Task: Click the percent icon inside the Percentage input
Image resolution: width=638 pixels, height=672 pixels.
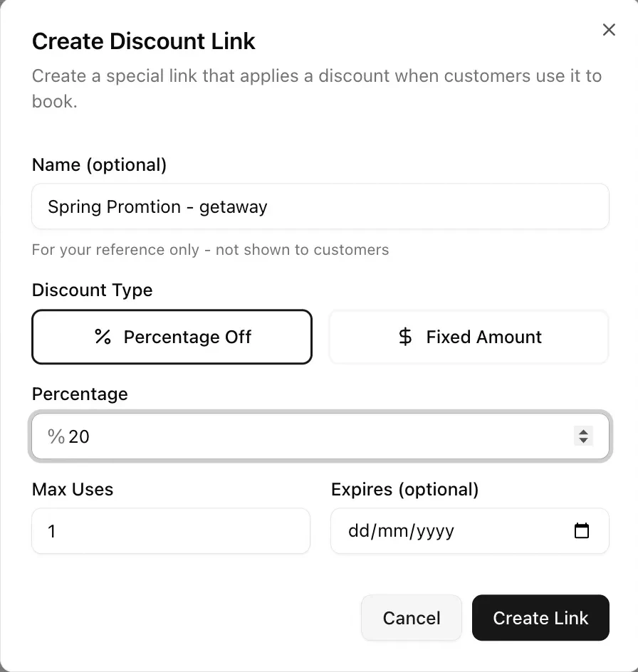Action: [56, 436]
